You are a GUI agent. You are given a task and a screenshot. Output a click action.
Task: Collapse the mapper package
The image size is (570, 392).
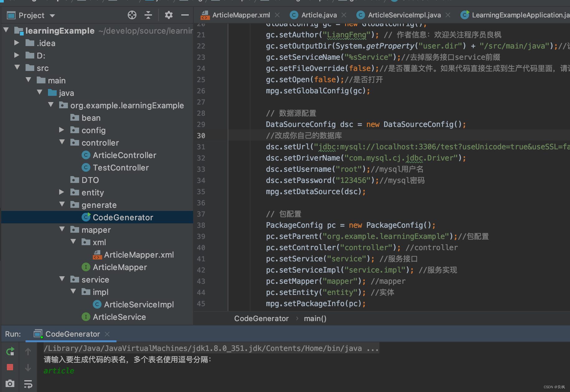coord(62,229)
